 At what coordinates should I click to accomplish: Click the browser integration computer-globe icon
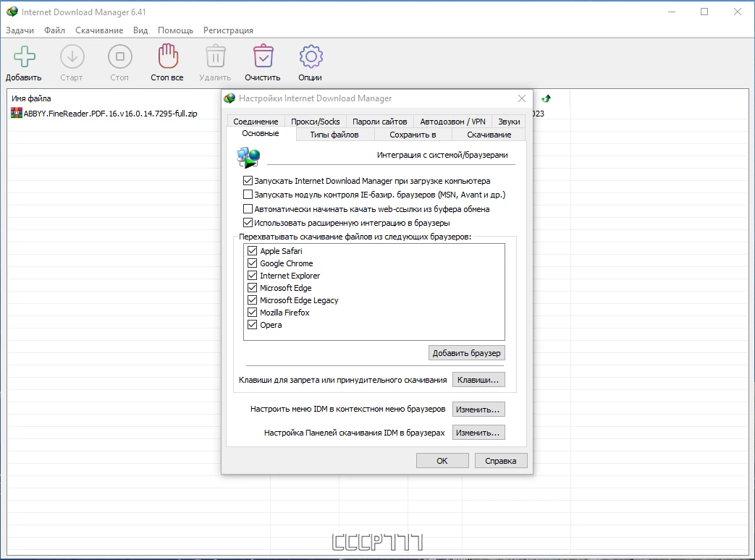[248, 158]
